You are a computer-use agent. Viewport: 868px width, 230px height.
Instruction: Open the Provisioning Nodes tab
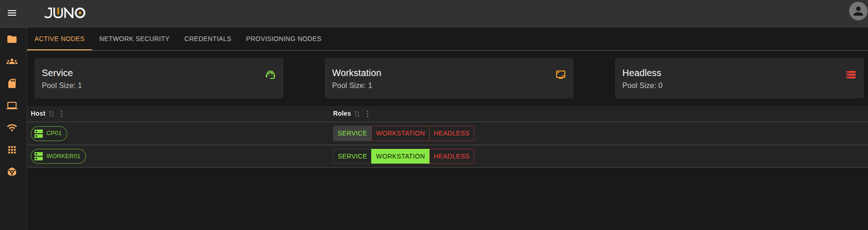pyautogui.click(x=283, y=39)
